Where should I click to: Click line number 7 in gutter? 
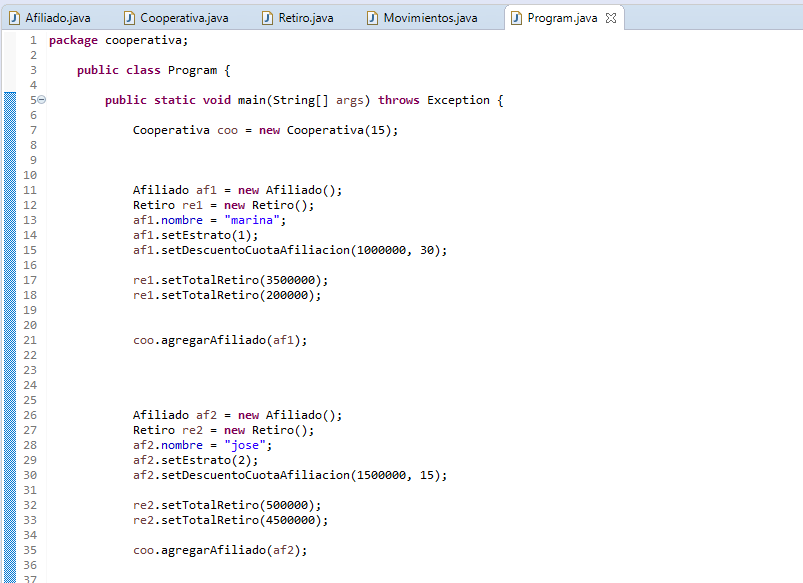33,130
